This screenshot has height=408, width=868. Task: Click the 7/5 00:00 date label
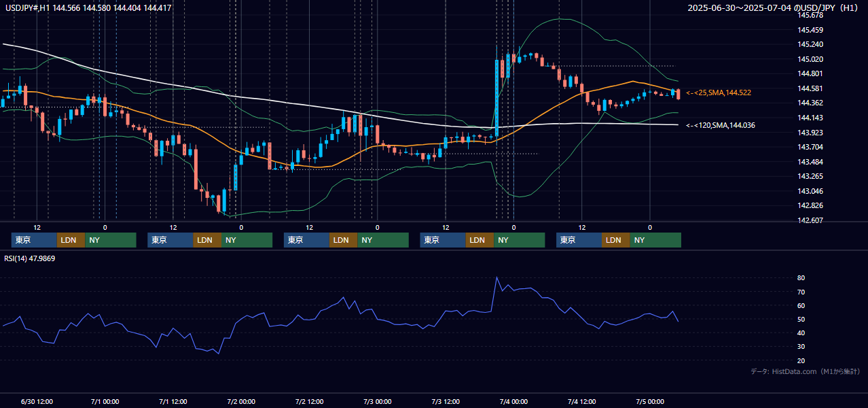pos(650,401)
